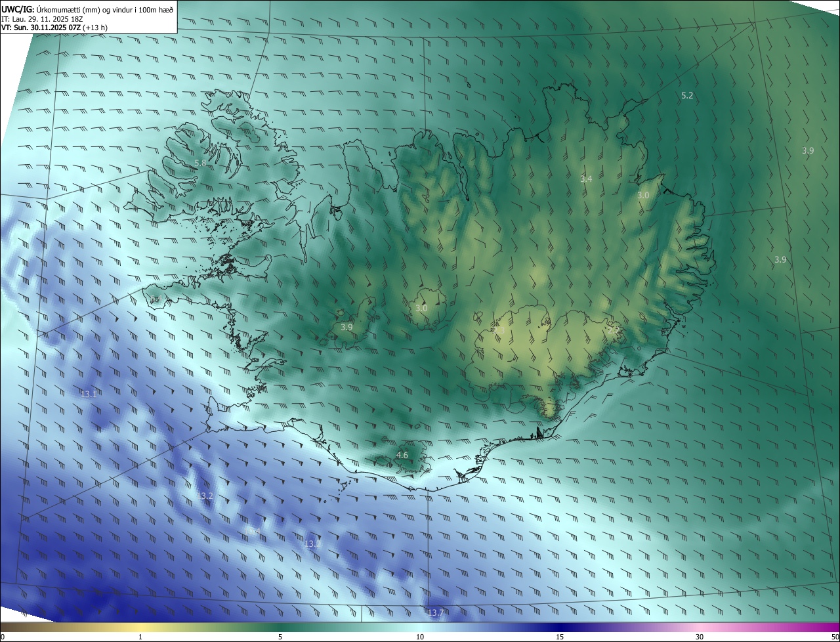Click the 'UWC/IG: Úrkomumætti (mm)' title line
Viewport: 840px width, 642px height.
[87, 9]
